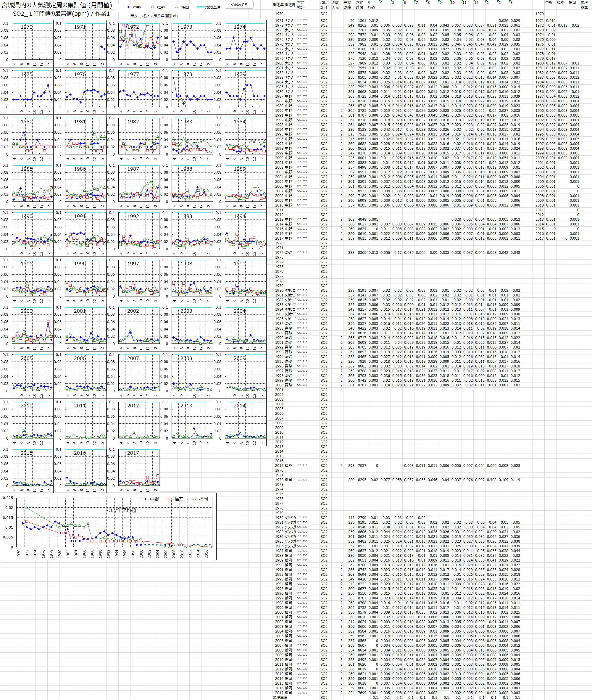Viewport: 592px width, 700px height.
Task: Select the 4048 value in the 中野 2013 row
Action: 362,220
